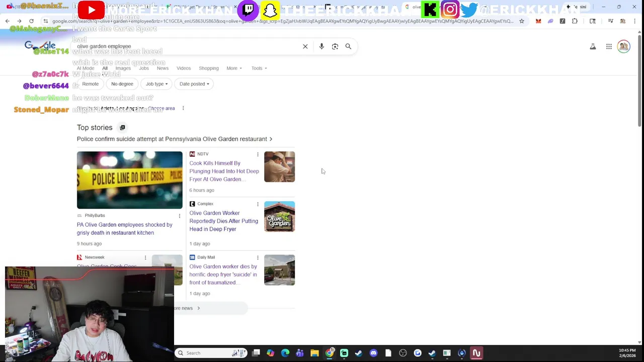Open Microsoft Edge from the taskbar

tap(285, 353)
